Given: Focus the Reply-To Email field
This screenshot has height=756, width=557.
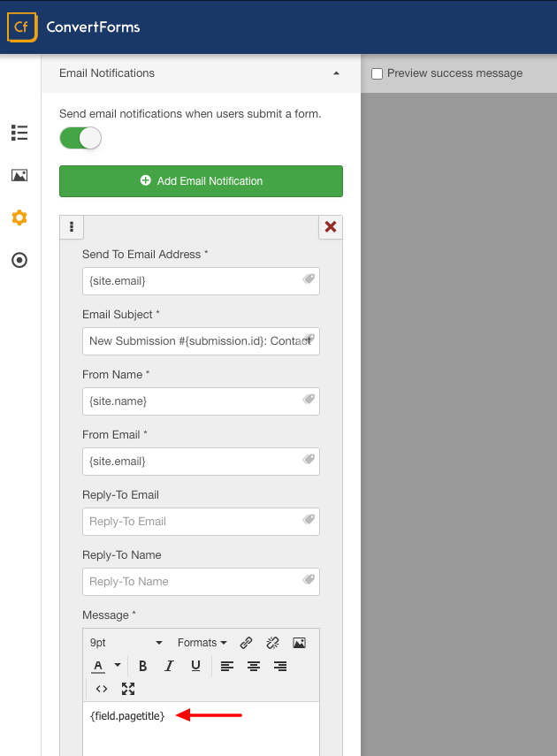Looking at the screenshot, I should 201,522.
